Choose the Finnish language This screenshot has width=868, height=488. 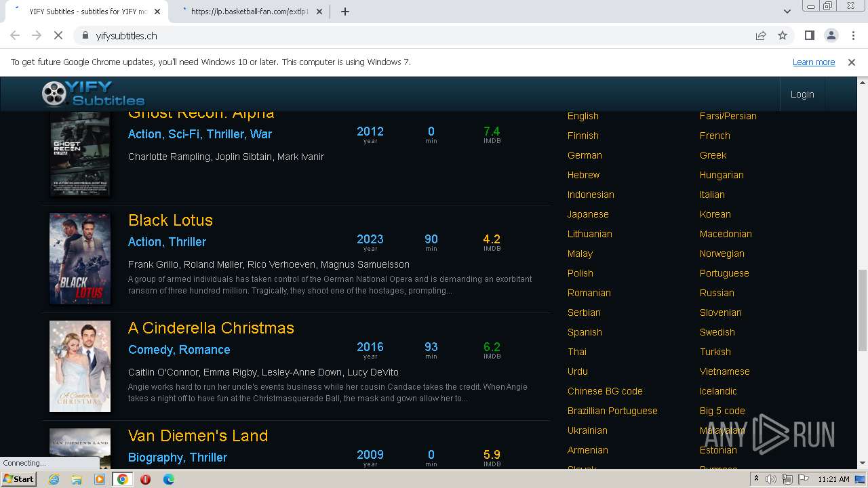tap(583, 136)
